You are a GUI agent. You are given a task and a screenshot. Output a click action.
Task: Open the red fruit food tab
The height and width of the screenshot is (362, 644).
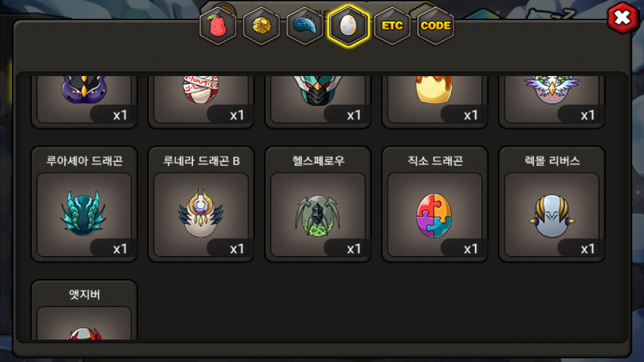pyautogui.click(x=218, y=26)
